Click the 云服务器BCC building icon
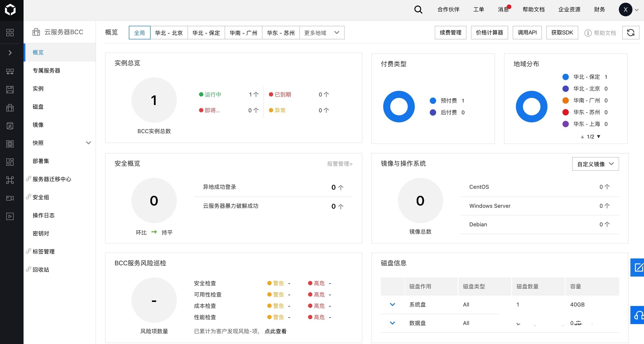This screenshot has height=344, width=644. click(36, 32)
